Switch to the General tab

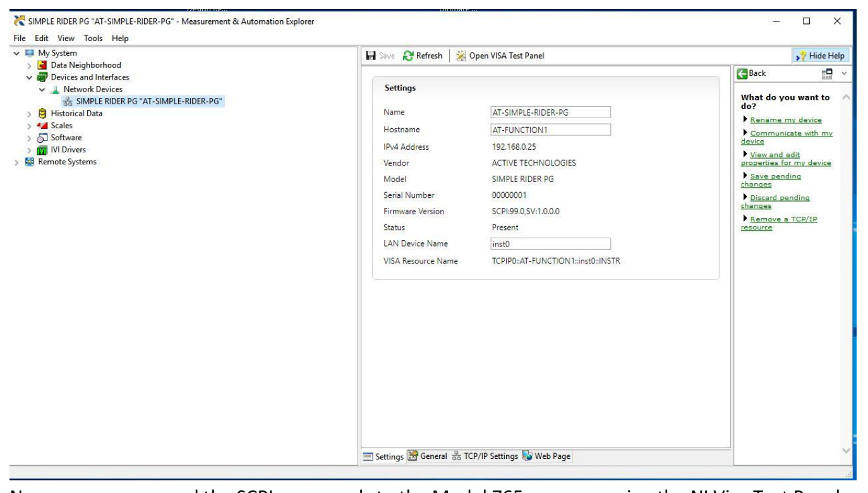pos(428,456)
